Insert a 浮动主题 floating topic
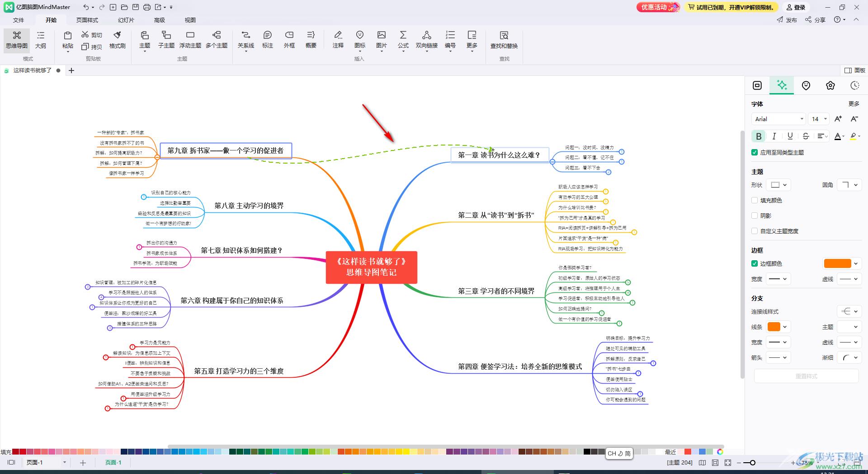Image resolution: width=868 pixels, height=474 pixels. (x=190, y=40)
